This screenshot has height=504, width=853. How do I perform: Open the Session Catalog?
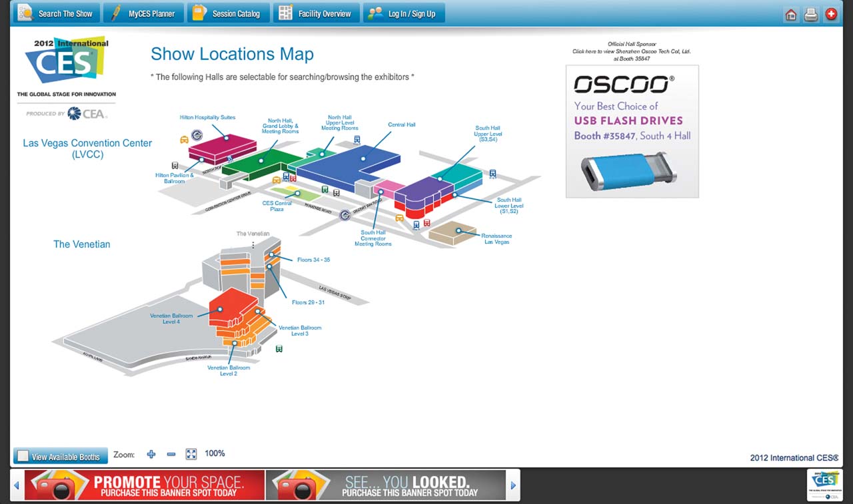(228, 13)
